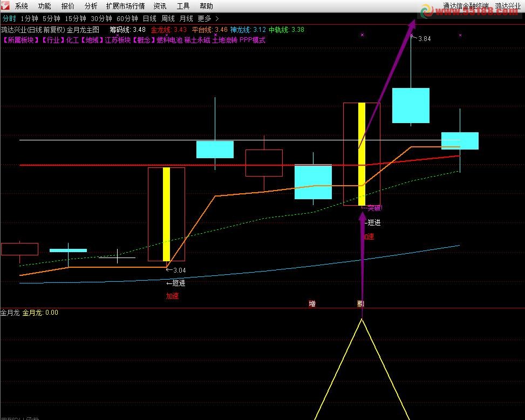
Task: Open the 工具 menu
Action: click(x=183, y=6)
